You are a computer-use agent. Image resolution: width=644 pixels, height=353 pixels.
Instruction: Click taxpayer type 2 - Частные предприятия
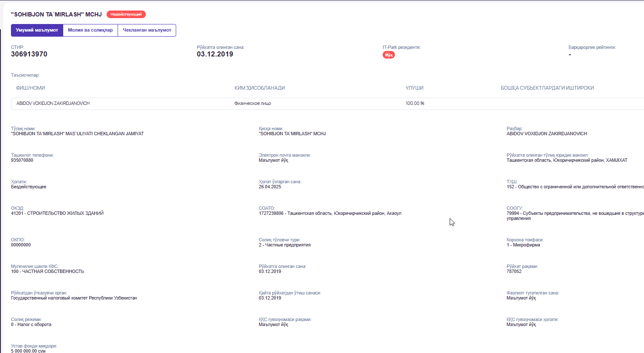coord(284,245)
